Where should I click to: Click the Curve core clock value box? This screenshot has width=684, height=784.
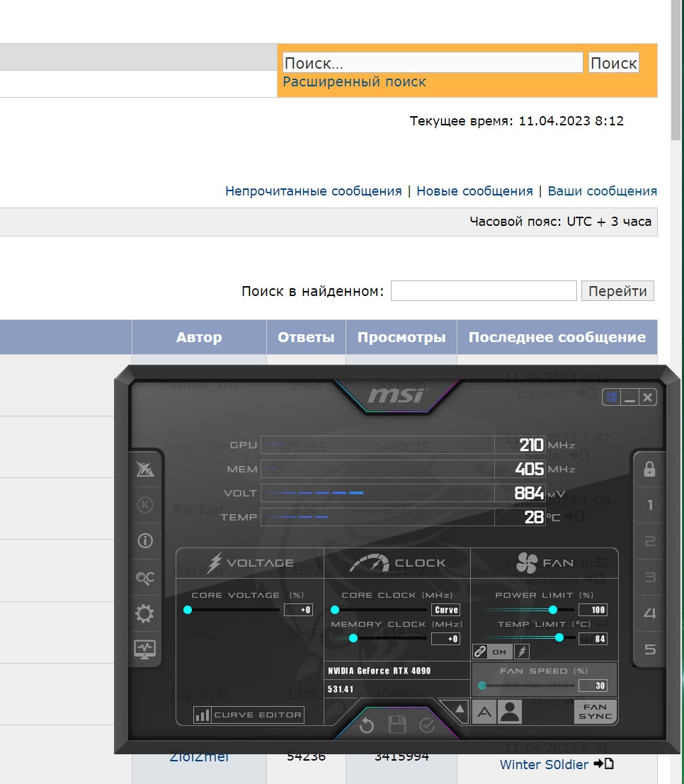(x=445, y=610)
